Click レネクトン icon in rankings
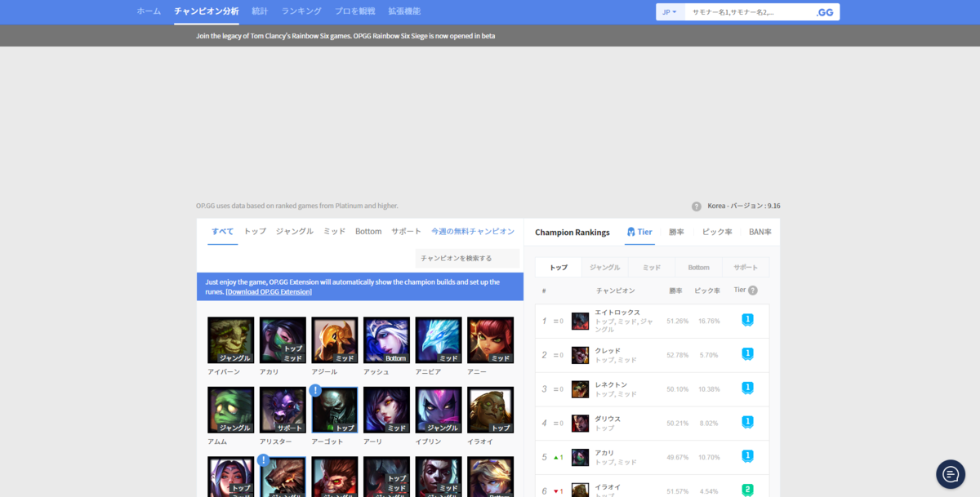This screenshot has width=980, height=497. pyautogui.click(x=580, y=389)
